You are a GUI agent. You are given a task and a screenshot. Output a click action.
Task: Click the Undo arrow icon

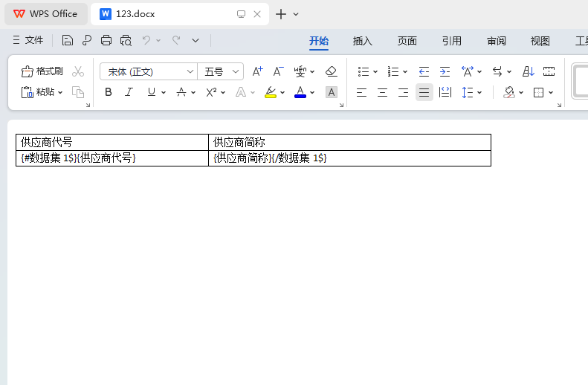[146, 40]
